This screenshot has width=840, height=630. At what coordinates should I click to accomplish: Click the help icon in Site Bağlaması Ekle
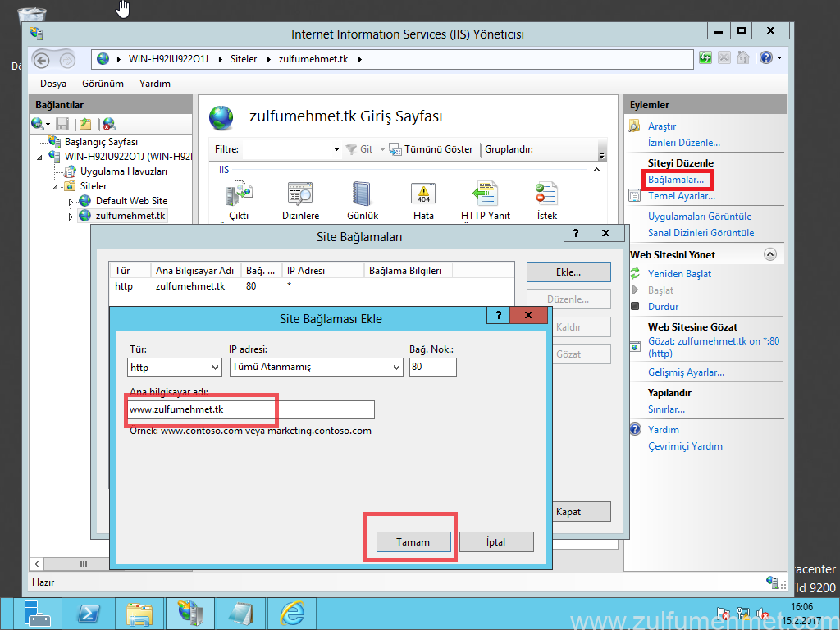click(x=497, y=315)
